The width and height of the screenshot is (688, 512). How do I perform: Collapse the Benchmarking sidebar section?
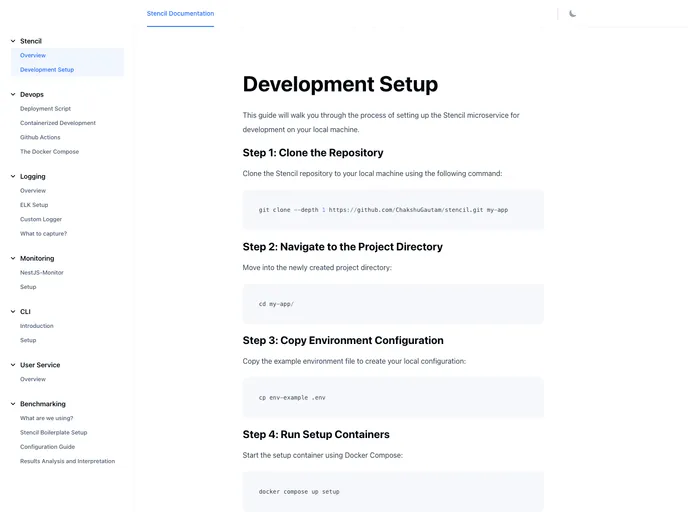12,404
